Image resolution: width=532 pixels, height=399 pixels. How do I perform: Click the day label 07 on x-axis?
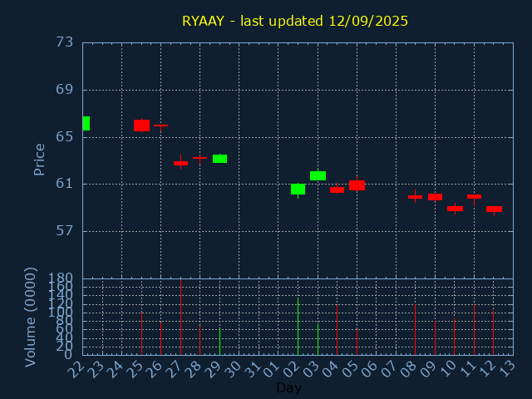(x=388, y=369)
